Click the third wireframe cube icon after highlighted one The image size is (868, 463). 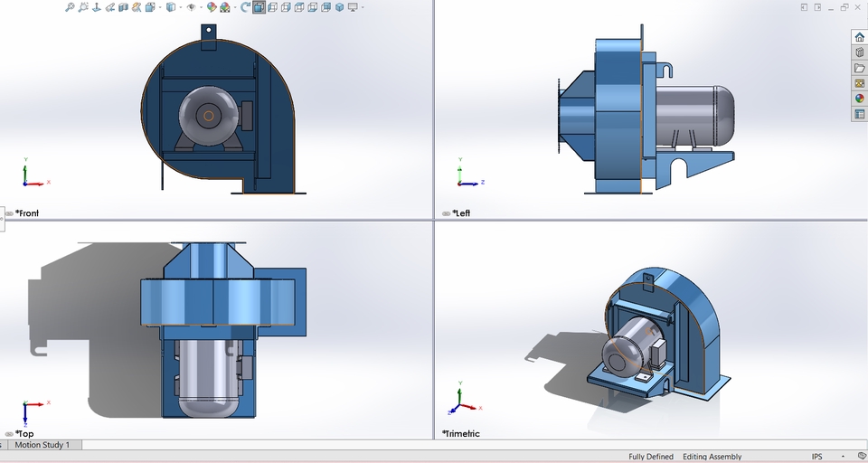click(x=299, y=7)
